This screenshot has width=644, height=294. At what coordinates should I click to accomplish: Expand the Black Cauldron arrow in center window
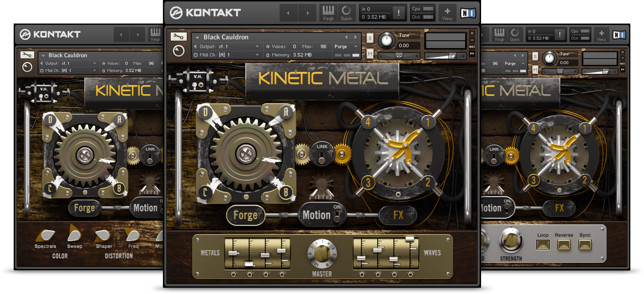click(197, 37)
